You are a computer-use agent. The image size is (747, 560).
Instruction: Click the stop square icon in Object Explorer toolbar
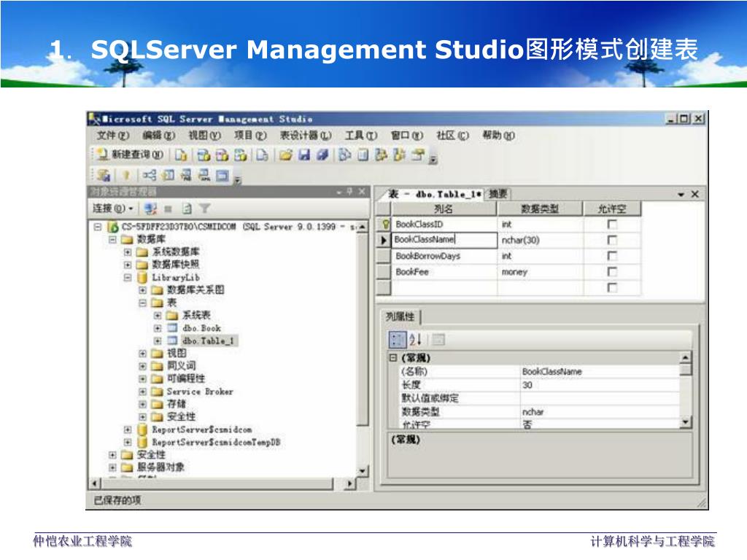click(168, 209)
